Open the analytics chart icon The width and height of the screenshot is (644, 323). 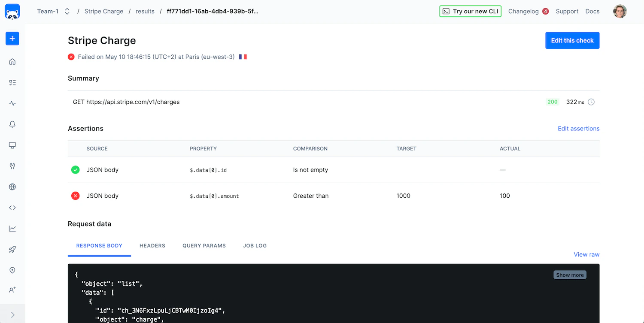(x=12, y=228)
